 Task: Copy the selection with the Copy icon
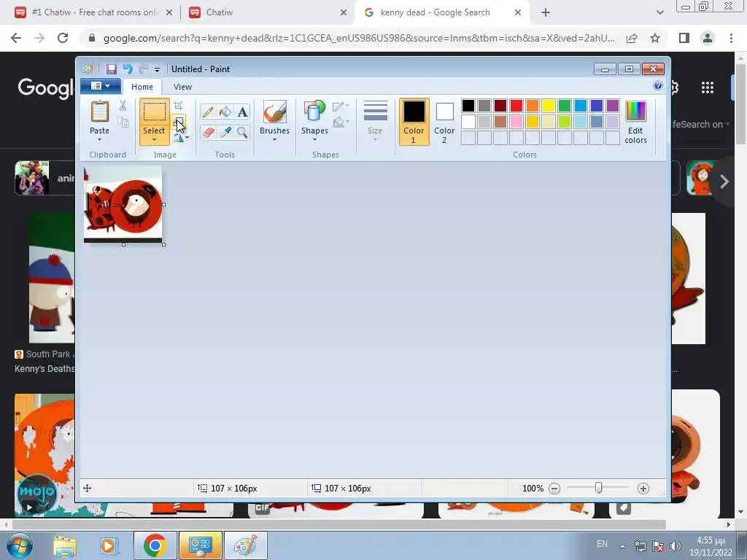tap(123, 122)
